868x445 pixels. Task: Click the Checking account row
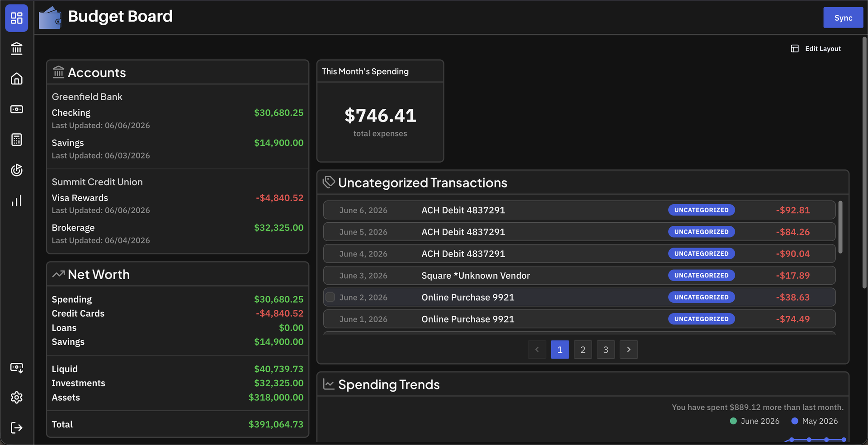pos(178,118)
